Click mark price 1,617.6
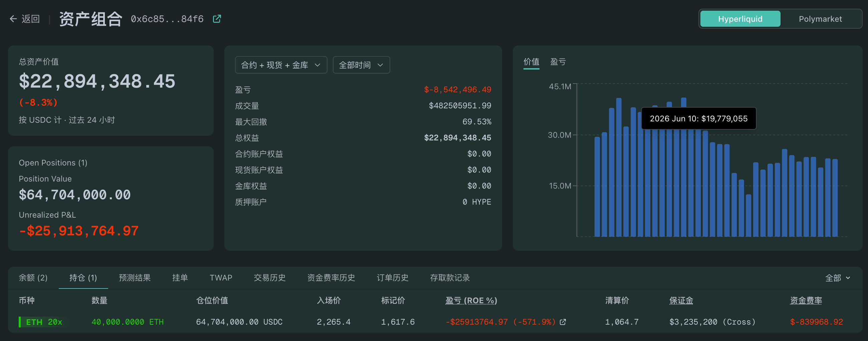 coord(398,322)
